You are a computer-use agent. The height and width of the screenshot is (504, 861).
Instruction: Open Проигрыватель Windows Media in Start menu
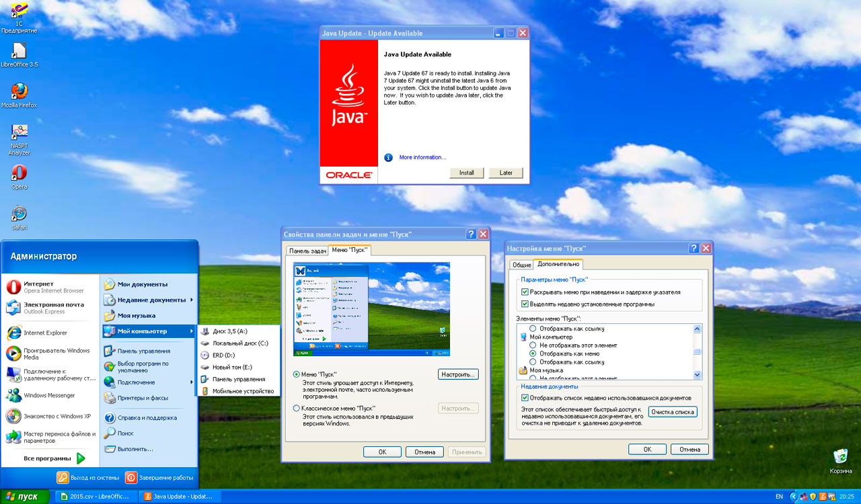click(x=49, y=353)
